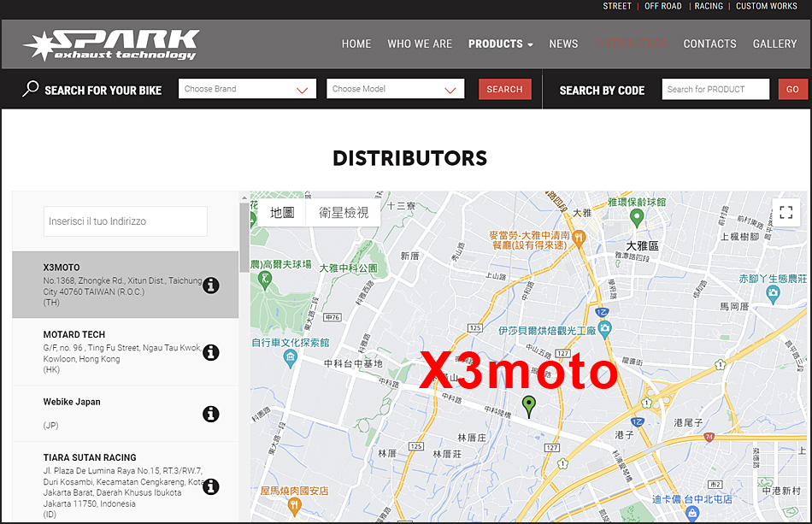
Task: Click the red Search button
Action: click(x=505, y=89)
